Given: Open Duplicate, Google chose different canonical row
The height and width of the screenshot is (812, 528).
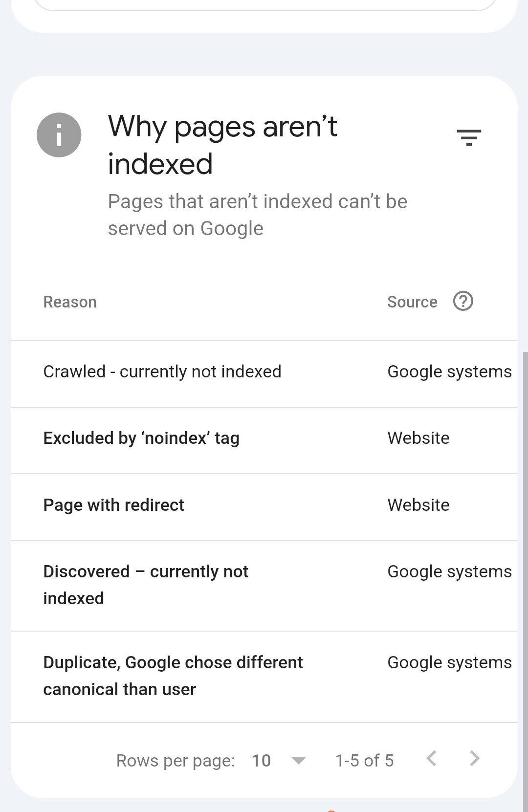Looking at the screenshot, I should coord(264,677).
